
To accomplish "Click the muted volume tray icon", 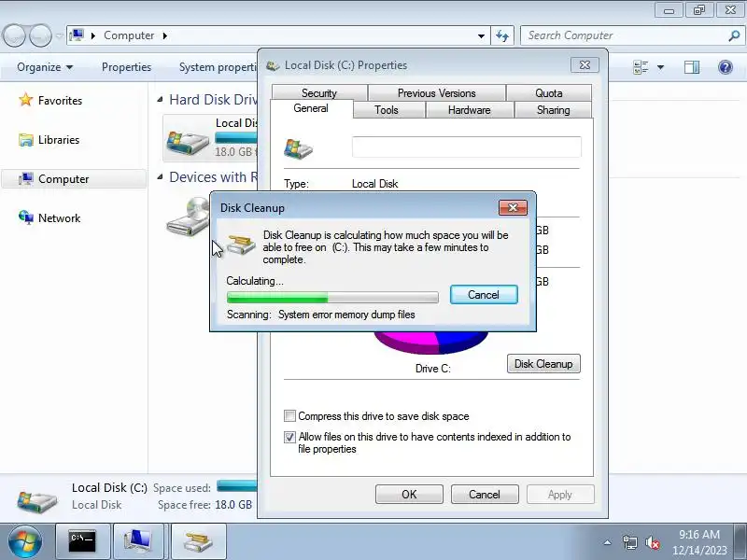I will [x=652, y=542].
